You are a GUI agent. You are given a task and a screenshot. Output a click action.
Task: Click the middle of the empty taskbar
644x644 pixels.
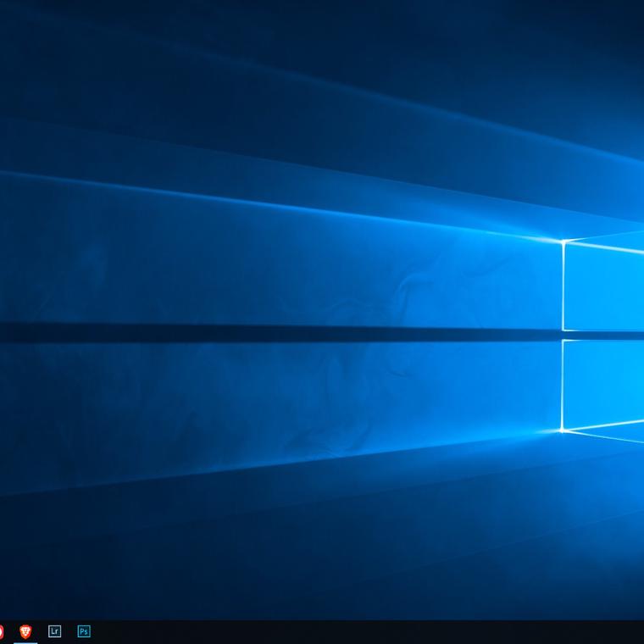339,631
